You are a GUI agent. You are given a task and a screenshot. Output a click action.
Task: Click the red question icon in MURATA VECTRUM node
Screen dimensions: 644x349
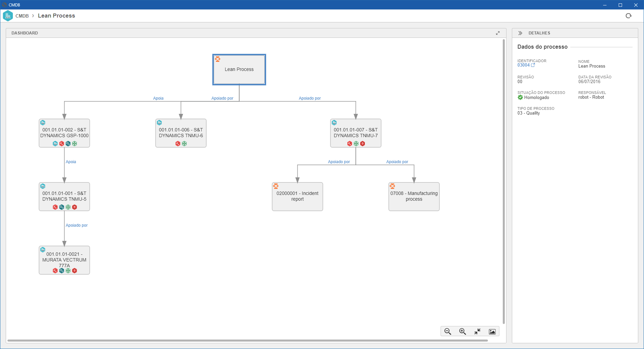pos(74,271)
